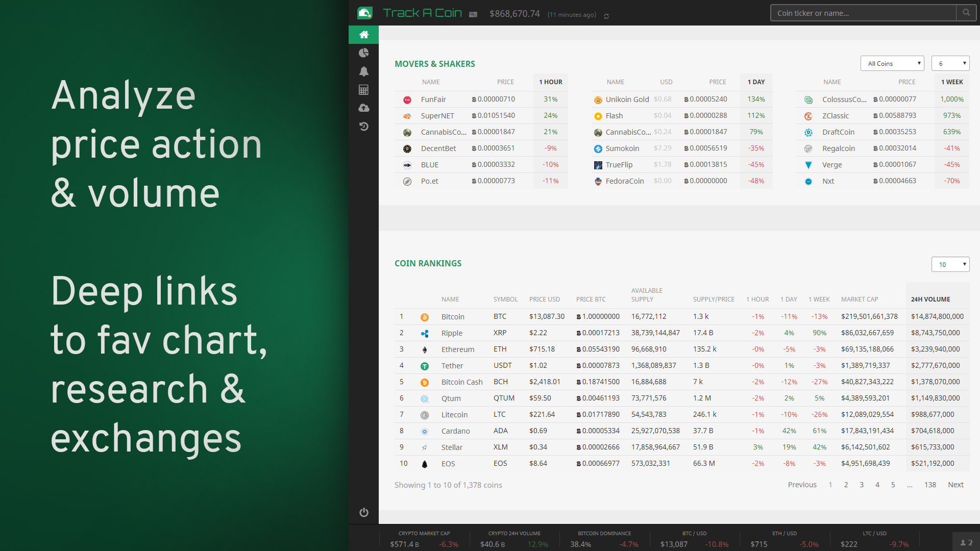Open the portfolio pie chart view

(363, 53)
